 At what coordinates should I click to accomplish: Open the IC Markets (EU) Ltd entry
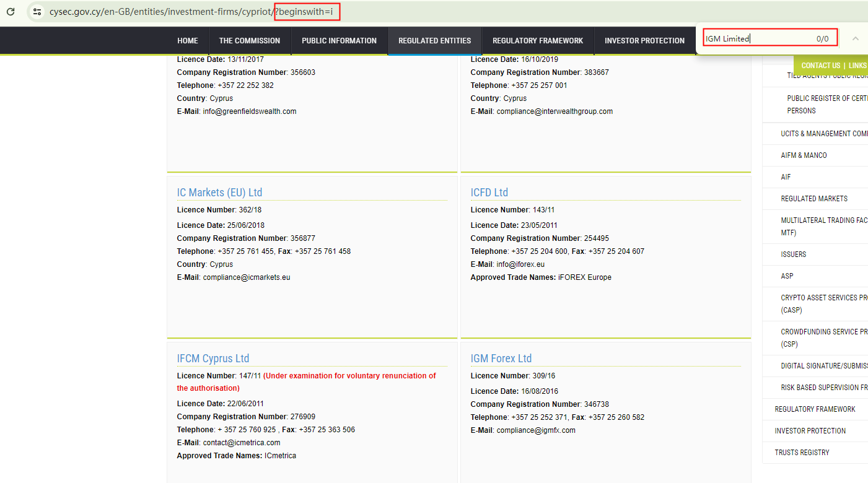(219, 193)
